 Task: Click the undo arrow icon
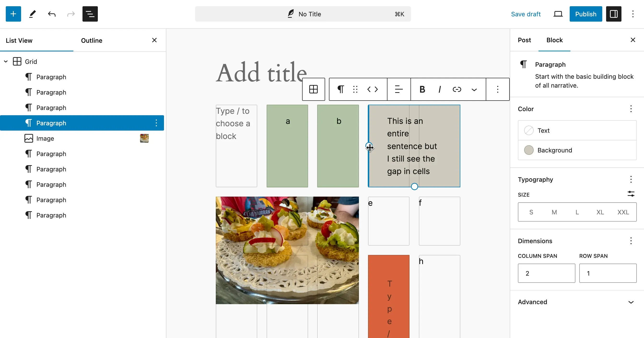(52, 14)
